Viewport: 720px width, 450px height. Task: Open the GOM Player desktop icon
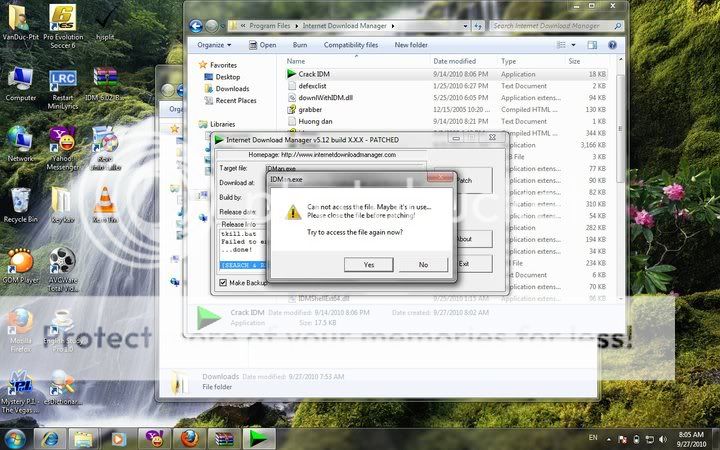[20, 265]
